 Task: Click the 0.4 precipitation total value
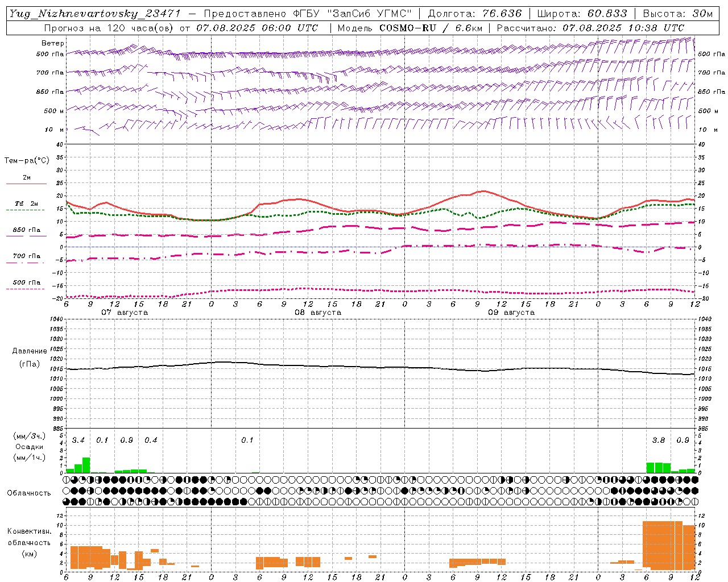click(151, 440)
